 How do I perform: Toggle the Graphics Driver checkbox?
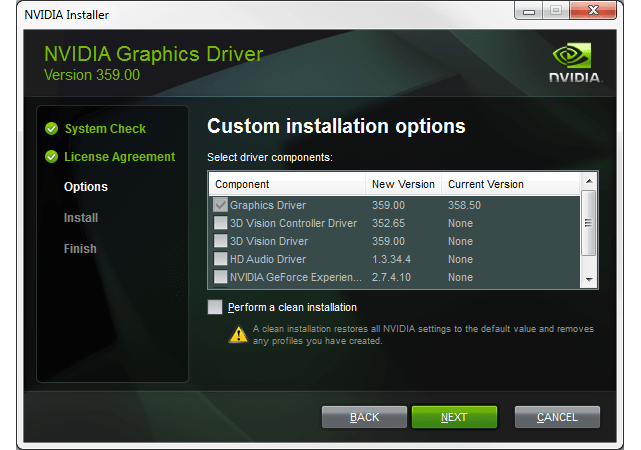[220, 205]
